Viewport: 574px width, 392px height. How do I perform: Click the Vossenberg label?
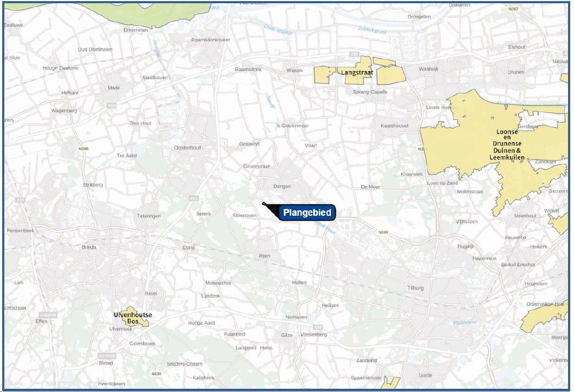314,335
